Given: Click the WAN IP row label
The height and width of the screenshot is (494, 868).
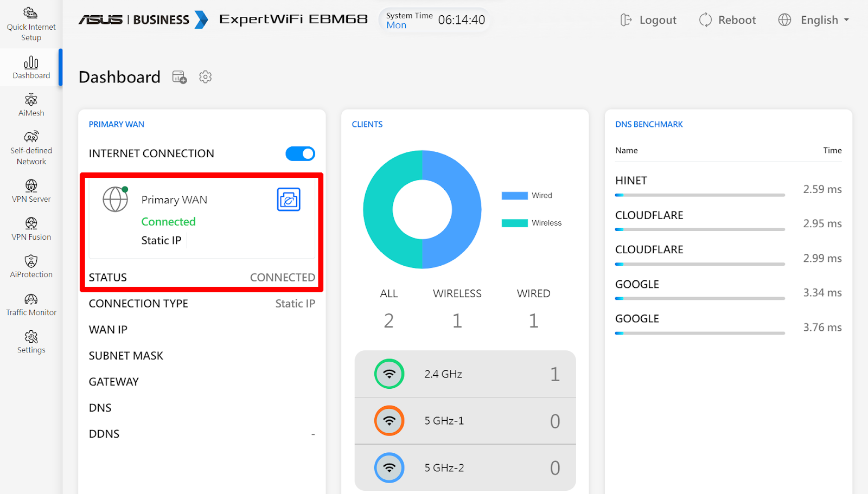Looking at the screenshot, I should [x=108, y=330].
